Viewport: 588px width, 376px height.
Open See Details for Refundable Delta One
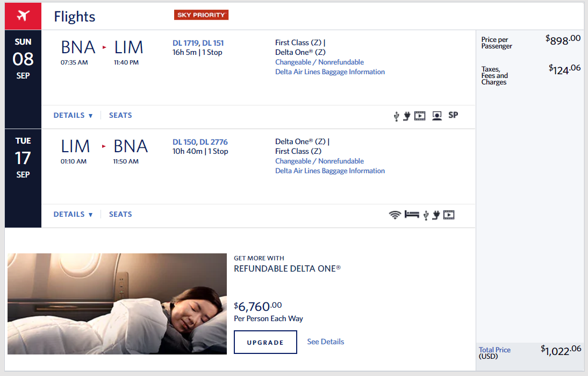325,342
